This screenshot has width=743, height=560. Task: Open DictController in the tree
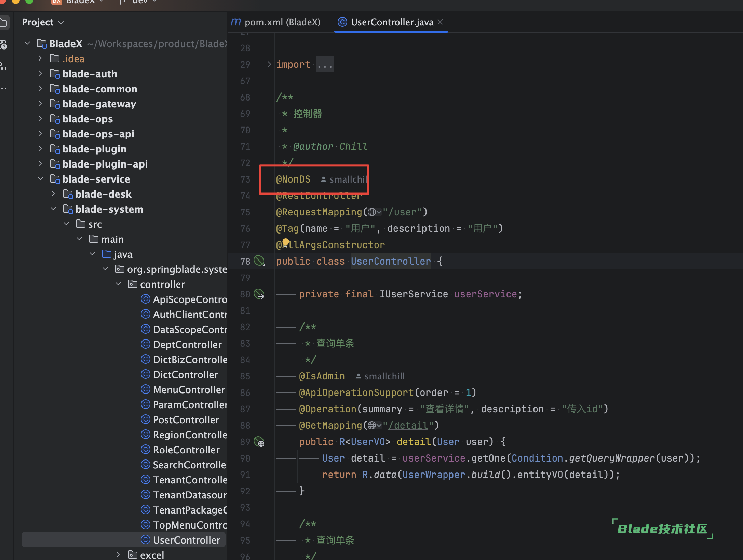click(179, 375)
